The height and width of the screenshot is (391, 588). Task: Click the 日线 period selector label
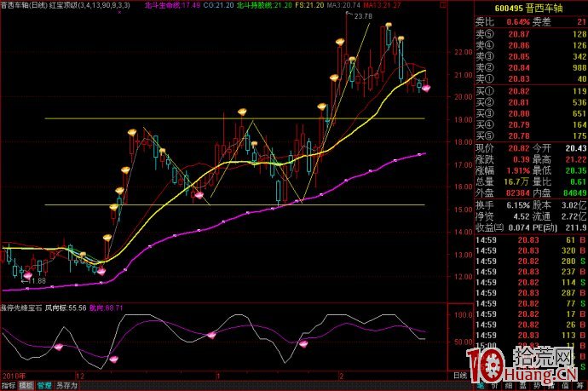(460, 376)
